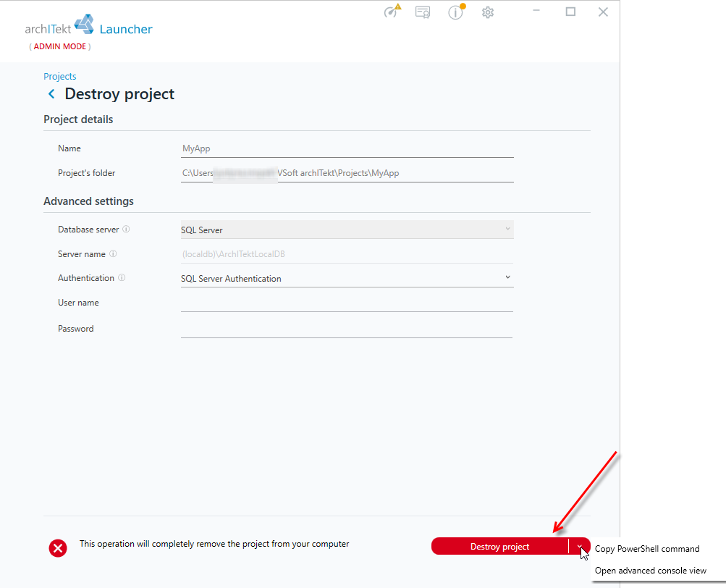The image size is (726, 588).
Task: Click the Password input field
Action: 346,329
